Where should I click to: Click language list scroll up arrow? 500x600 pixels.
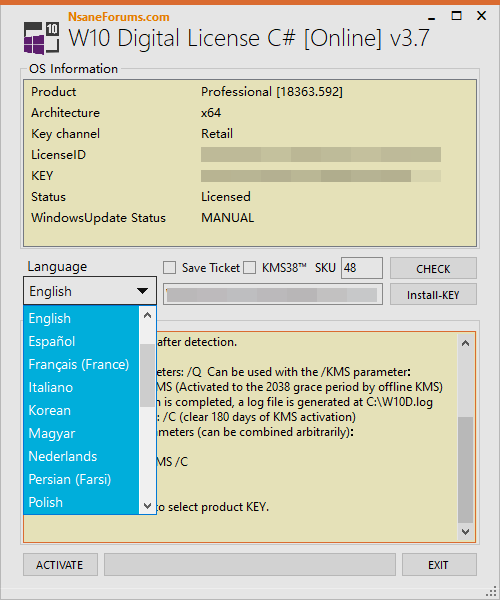[x=147, y=315]
